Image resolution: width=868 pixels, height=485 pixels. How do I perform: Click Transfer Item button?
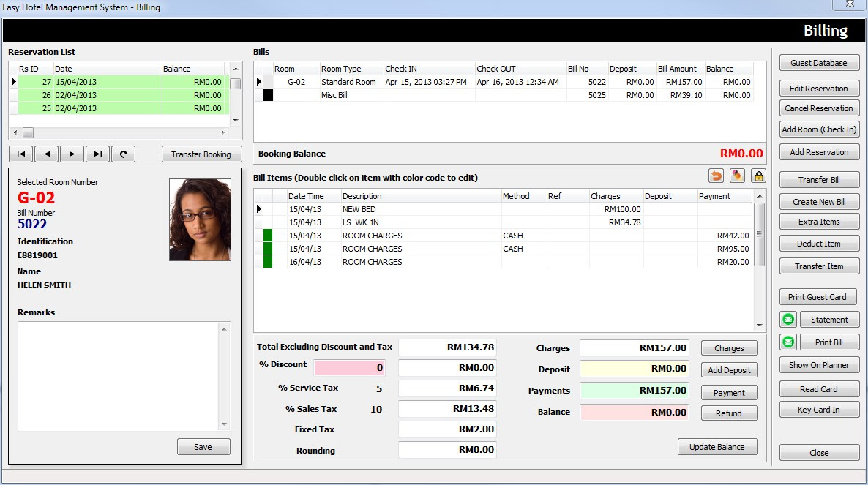click(x=819, y=266)
